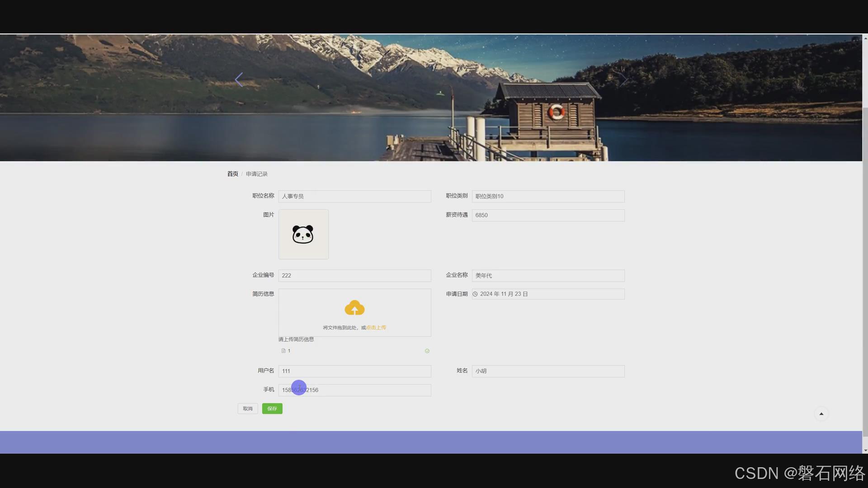Click the 点击上传 upload link
The width and height of the screenshot is (868, 488).
tap(376, 328)
